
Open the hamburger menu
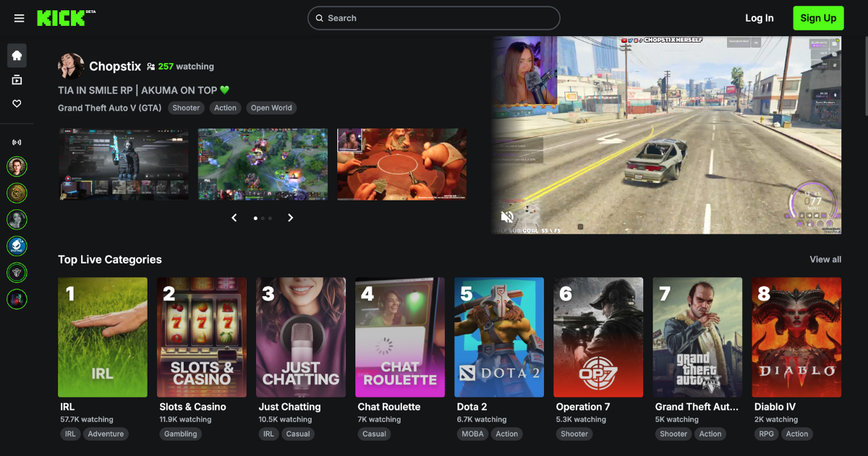pyautogui.click(x=19, y=18)
